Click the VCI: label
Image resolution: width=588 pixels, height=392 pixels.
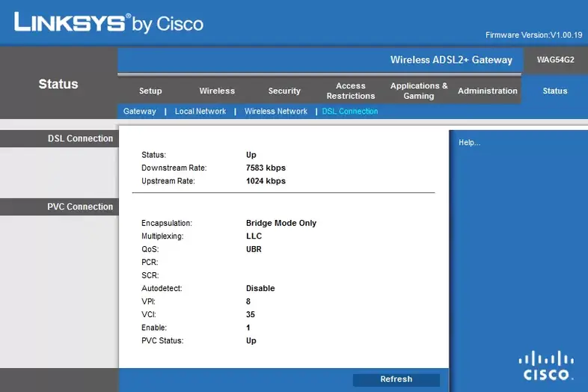tap(149, 314)
